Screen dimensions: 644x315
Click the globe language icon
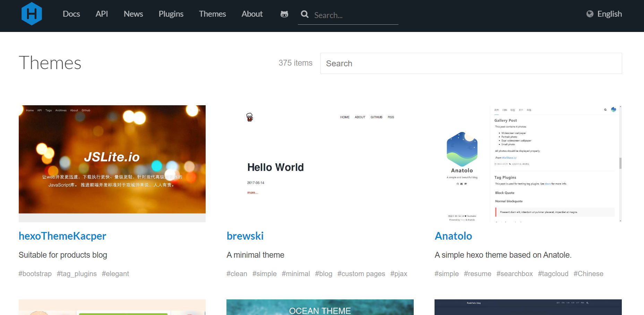coord(590,14)
